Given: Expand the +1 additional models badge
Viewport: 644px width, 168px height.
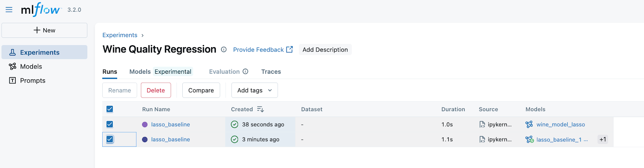Looking at the screenshot, I should click(603, 139).
